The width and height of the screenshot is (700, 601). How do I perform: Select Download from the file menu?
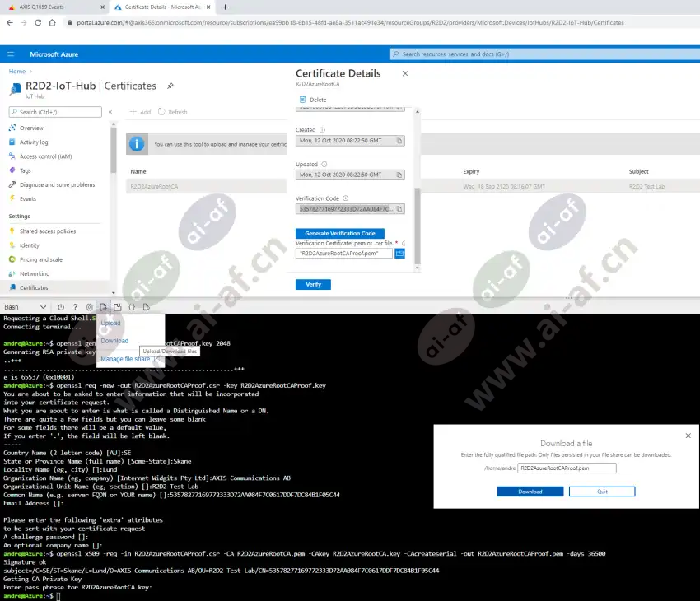click(x=114, y=341)
